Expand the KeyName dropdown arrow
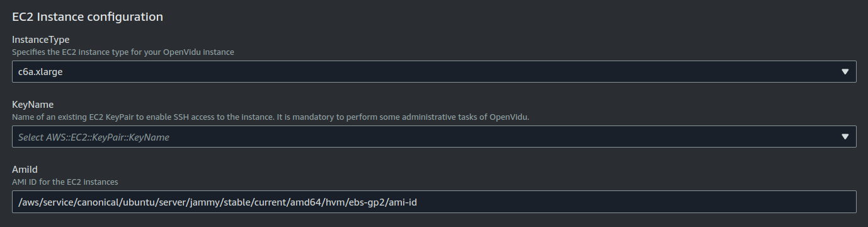868x227 pixels. coord(845,137)
